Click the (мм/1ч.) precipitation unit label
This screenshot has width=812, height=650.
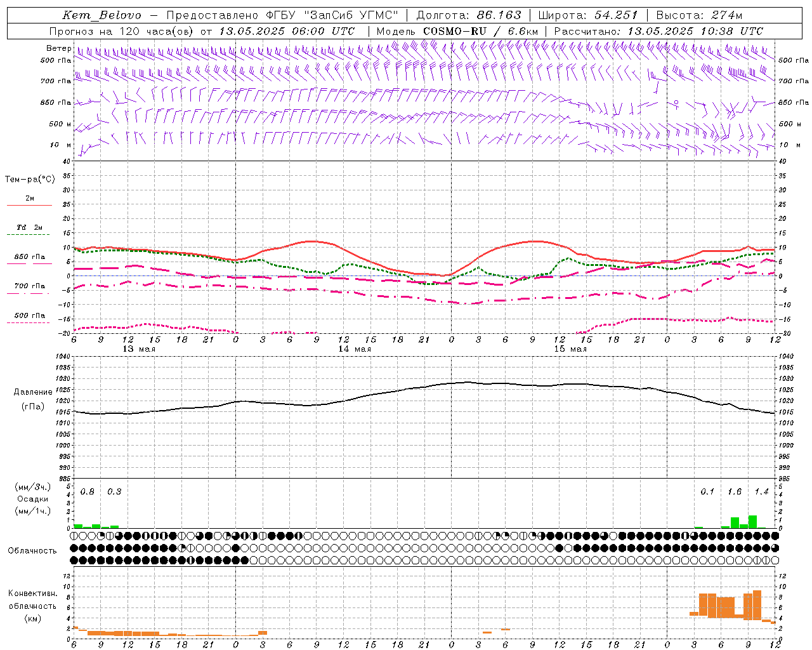[x=33, y=511]
